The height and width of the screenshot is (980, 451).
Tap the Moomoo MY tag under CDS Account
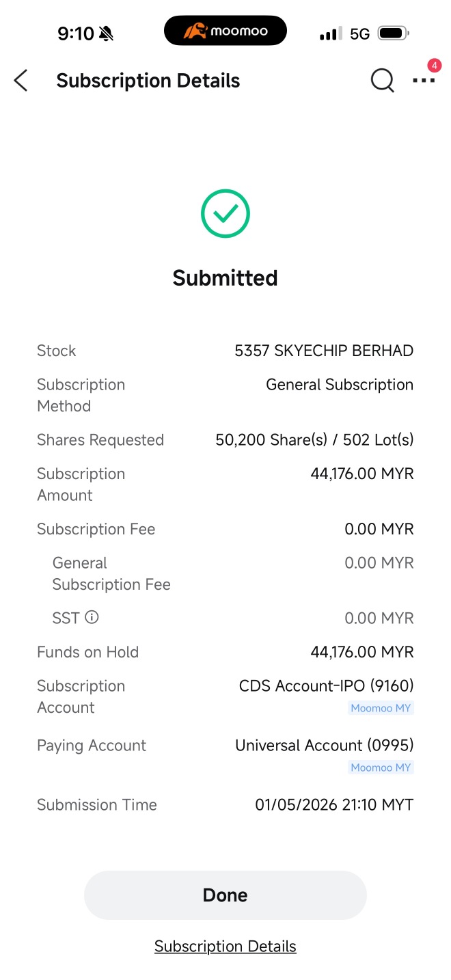(x=381, y=708)
